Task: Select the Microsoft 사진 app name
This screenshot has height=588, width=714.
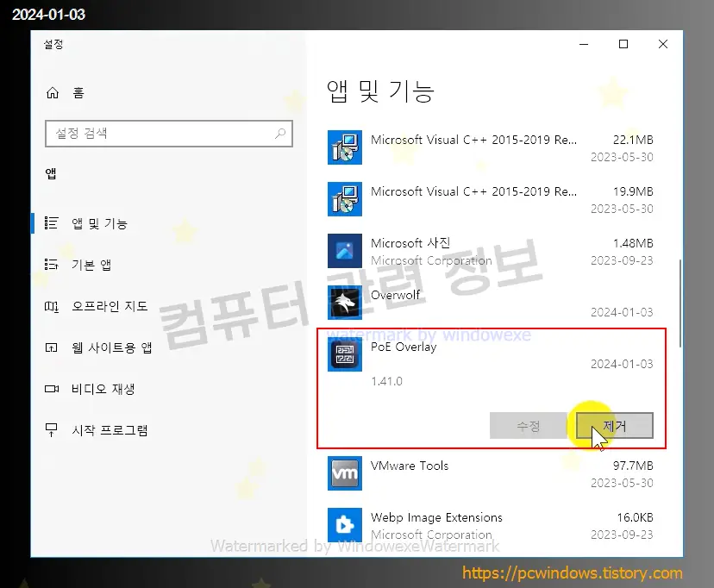Action: click(410, 243)
